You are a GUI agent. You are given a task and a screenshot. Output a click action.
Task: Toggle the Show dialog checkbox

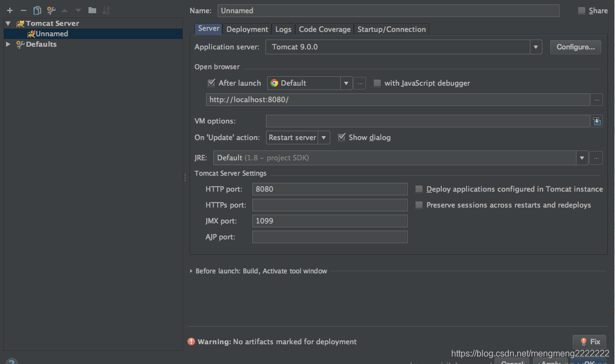tap(342, 137)
